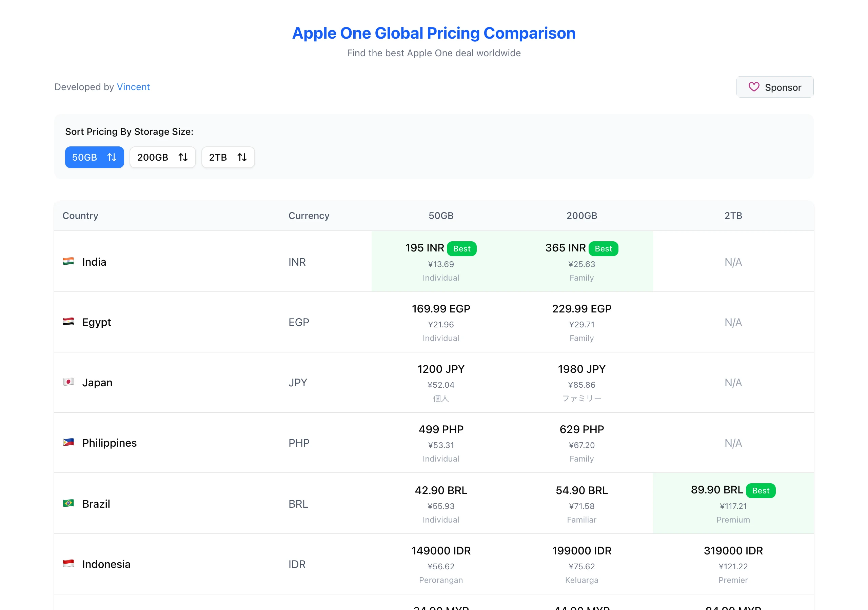Click the Indonesia flag icon
The image size is (868, 610).
68,564
